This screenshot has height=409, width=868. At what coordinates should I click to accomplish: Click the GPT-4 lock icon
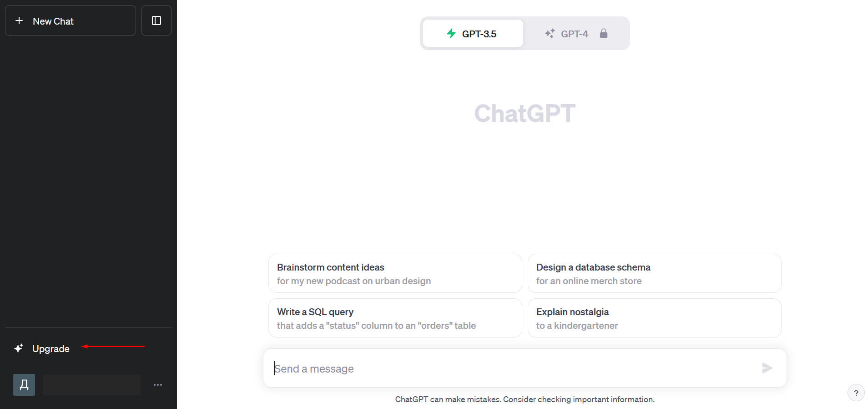[x=604, y=33]
